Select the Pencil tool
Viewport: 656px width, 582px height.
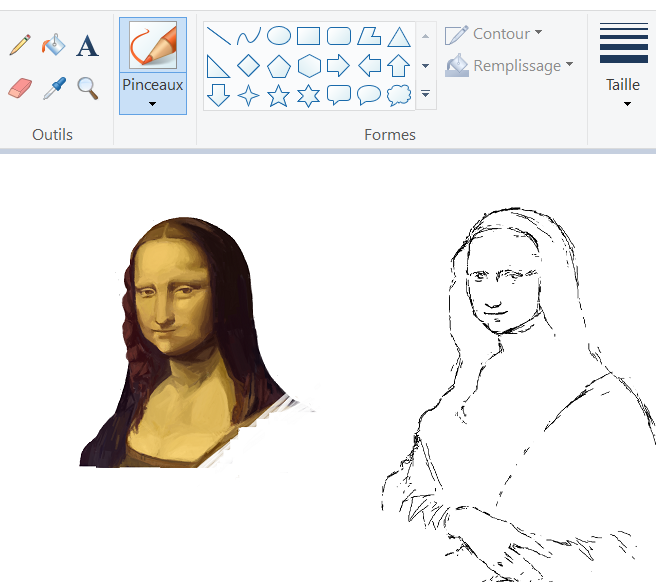tap(20, 45)
